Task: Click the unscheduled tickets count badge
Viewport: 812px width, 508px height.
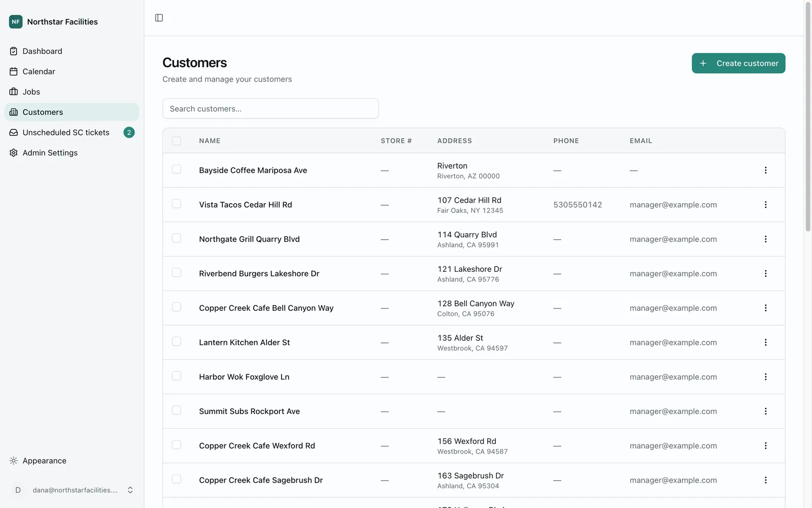Action: pyautogui.click(x=129, y=133)
